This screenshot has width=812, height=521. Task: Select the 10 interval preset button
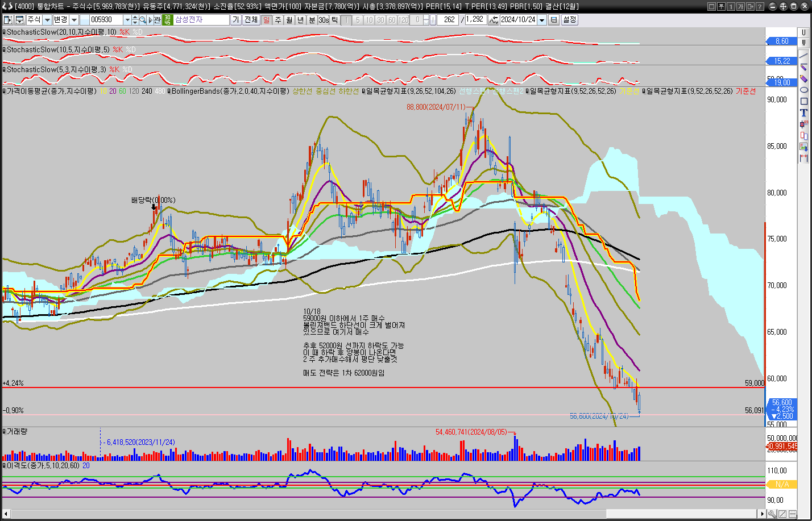pos(369,20)
